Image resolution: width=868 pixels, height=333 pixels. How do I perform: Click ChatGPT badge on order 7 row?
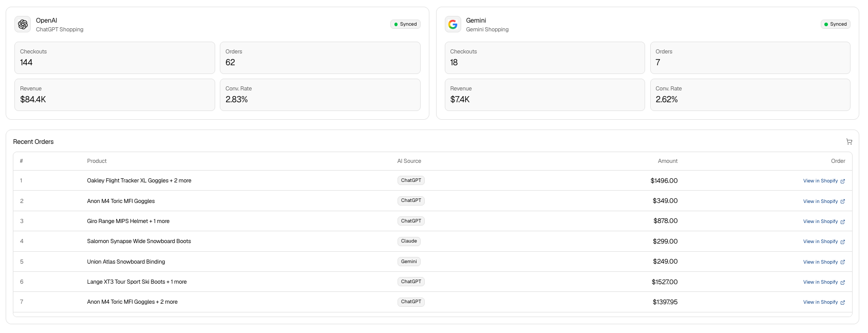[x=411, y=302]
